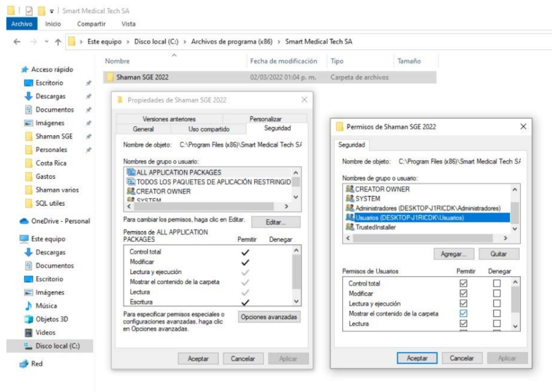552x392 pixels.
Task: Switch to Uso compartido tab
Action: pos(209,129)
